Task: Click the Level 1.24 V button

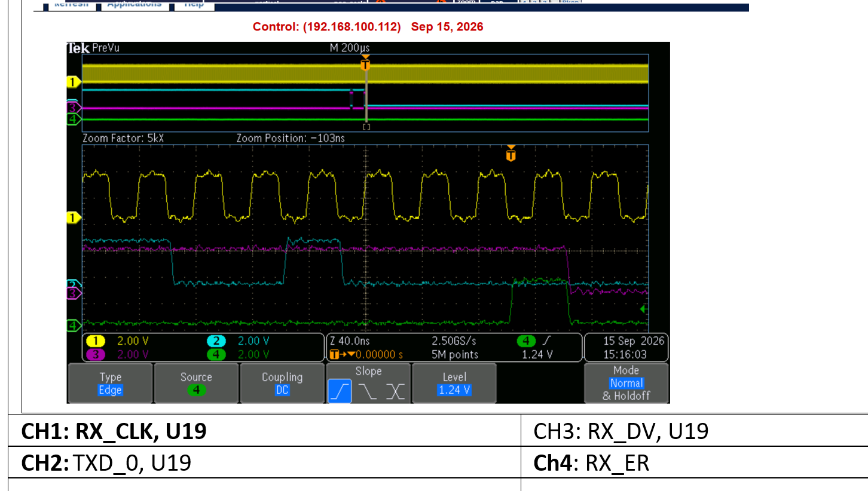Action: click(x=454, y=383)
